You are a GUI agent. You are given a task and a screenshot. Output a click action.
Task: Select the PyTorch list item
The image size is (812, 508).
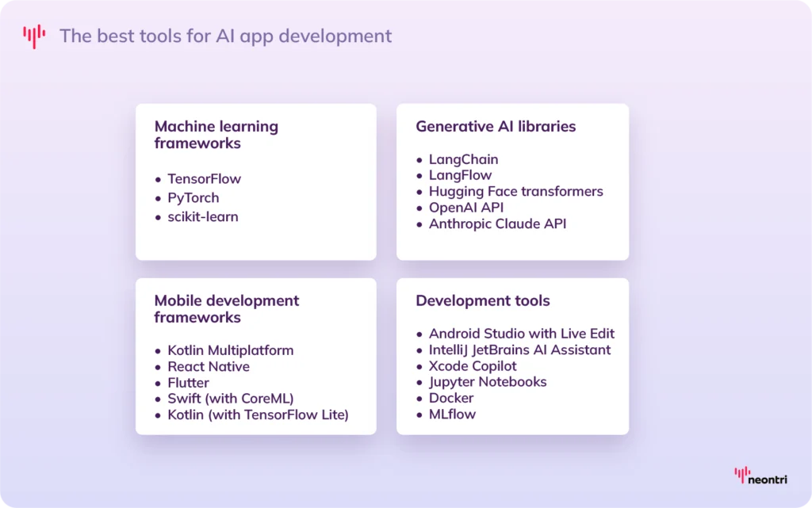coord(193,197)
